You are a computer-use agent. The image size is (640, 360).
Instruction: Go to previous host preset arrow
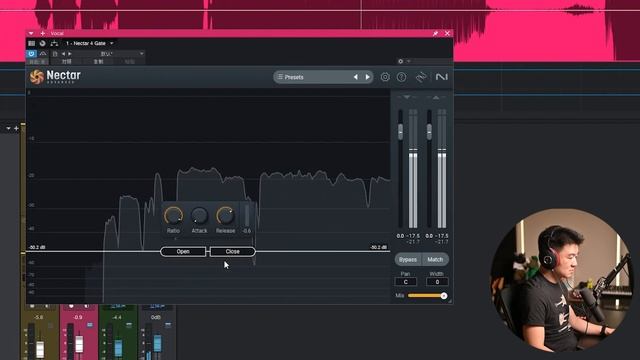tap(63, 53)
